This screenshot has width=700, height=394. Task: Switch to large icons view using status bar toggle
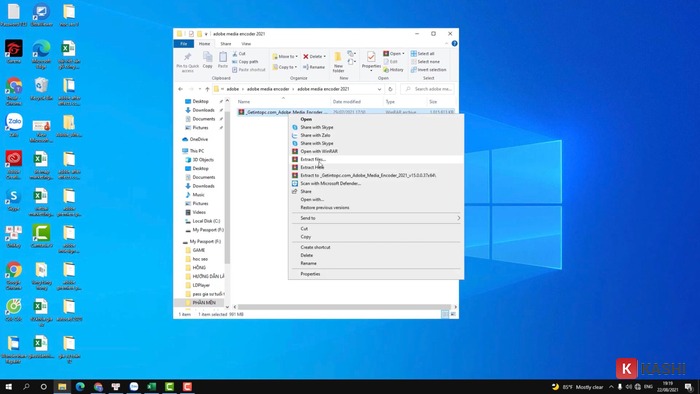pos(453,314)
